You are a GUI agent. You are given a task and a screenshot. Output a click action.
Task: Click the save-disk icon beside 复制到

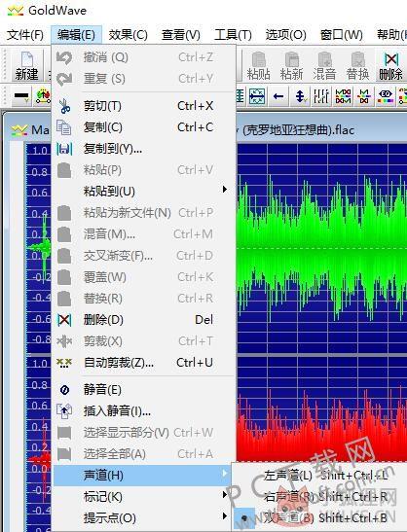click(64, 149)
